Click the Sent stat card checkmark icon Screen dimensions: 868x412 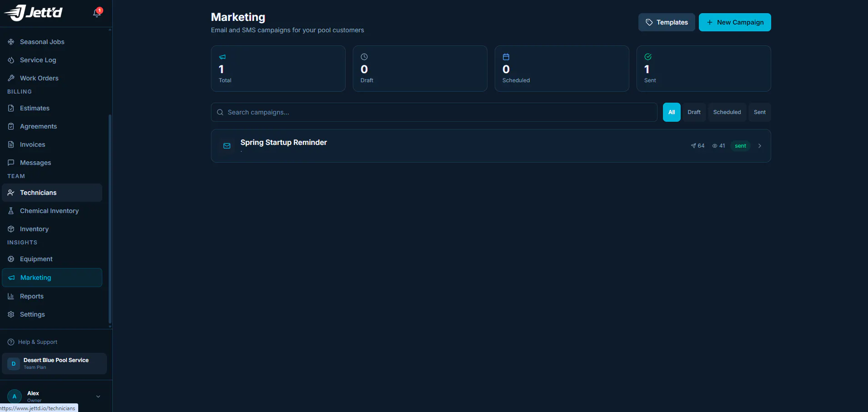tap(648, 57)
